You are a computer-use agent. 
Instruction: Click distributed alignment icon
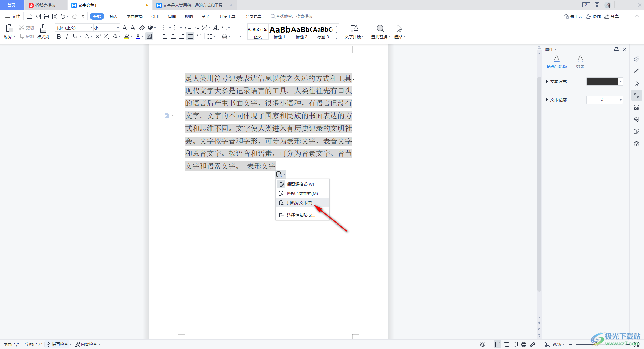tap(199, 36)
